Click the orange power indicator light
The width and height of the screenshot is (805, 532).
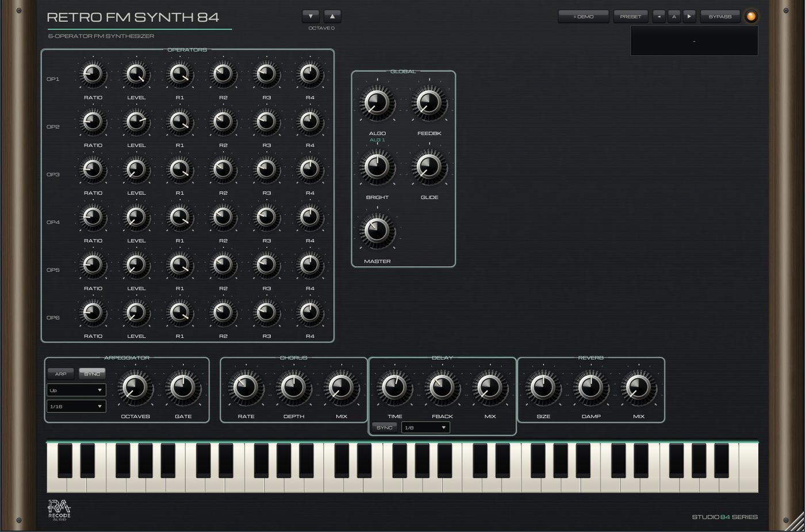(751, 17)
